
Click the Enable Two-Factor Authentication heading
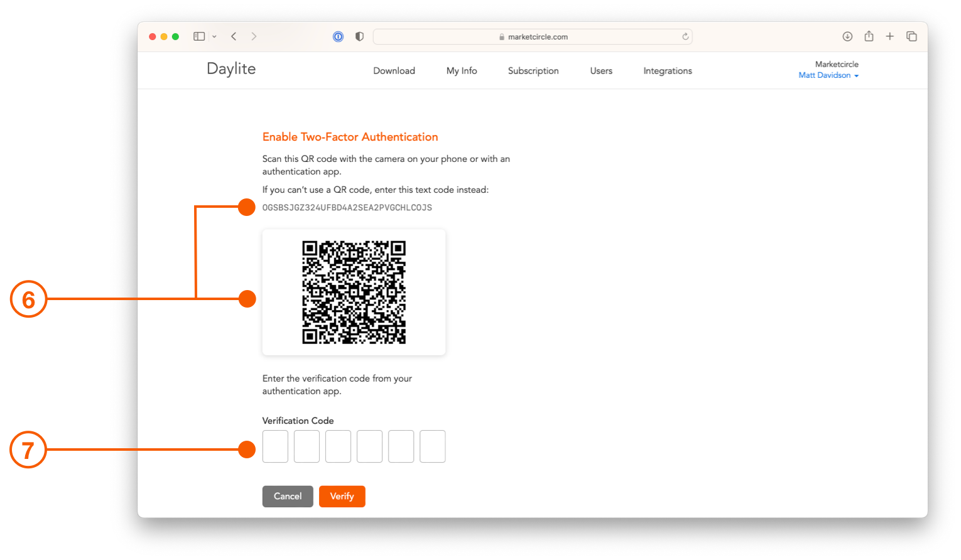click(x=350, y=137)
